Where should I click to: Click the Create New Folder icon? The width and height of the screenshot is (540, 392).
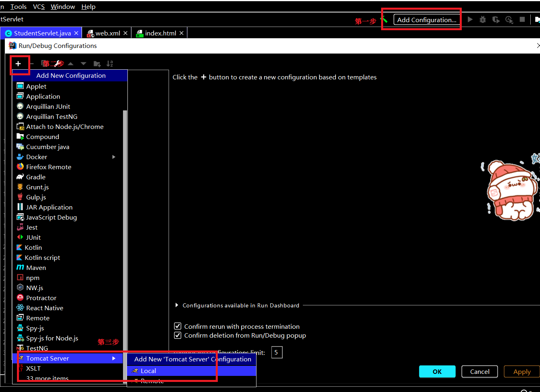(97, 64)
